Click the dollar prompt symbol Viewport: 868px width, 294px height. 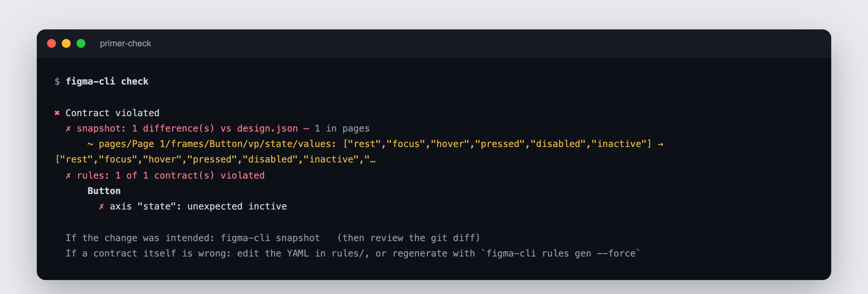pos(57,81)
